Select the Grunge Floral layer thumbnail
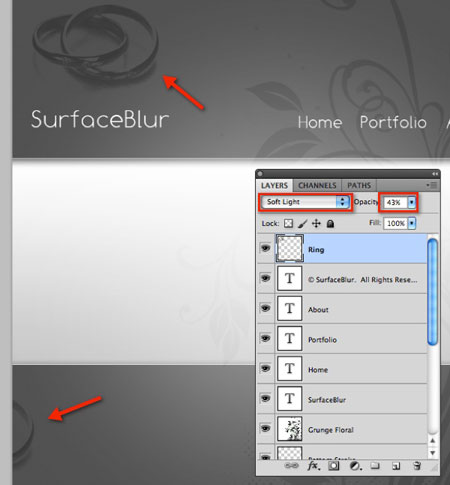Image resolution: width=450 pixels, height=485 pixels. click(x=290, y=429)
